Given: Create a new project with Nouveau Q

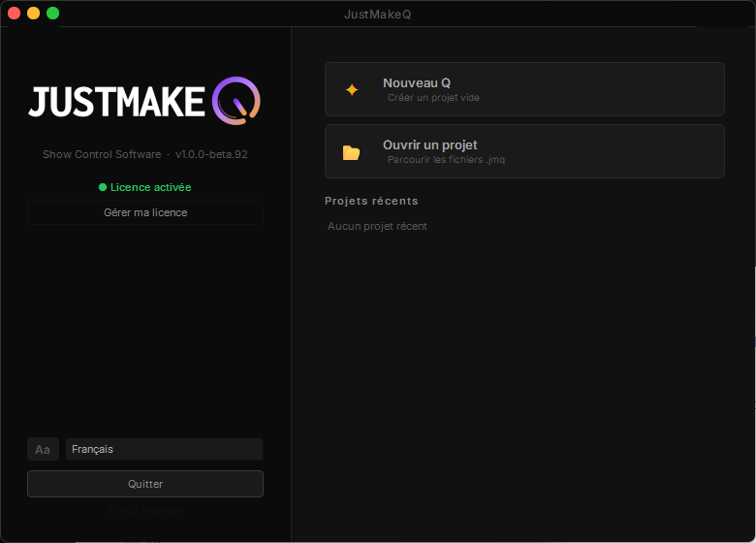Looking at the screenshot, I should (524, 89).
